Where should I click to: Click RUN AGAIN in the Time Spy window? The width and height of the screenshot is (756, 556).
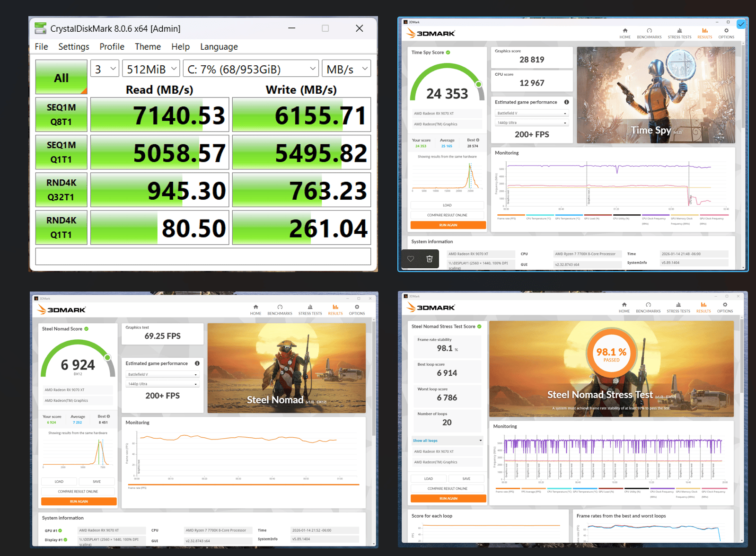coord(448,225)
